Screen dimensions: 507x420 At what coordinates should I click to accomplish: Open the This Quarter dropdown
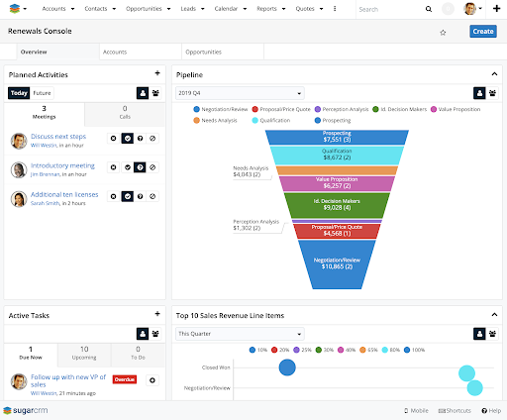click(x=240, y=334)
